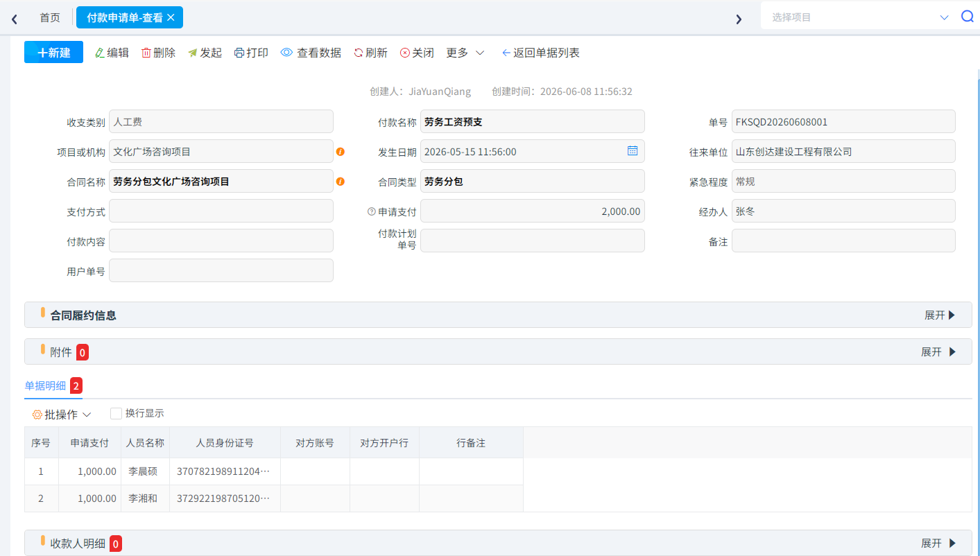Click the eye 查看数据 icon

286,53
